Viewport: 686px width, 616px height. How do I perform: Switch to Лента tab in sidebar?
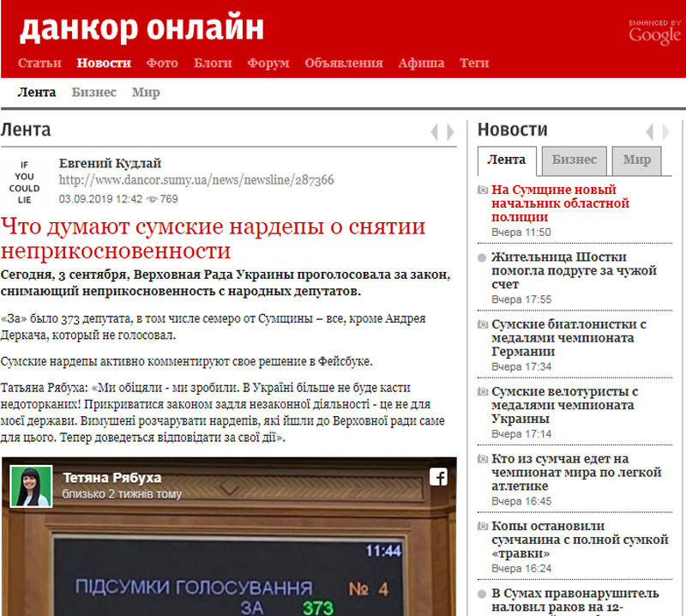tap(507, 160)
